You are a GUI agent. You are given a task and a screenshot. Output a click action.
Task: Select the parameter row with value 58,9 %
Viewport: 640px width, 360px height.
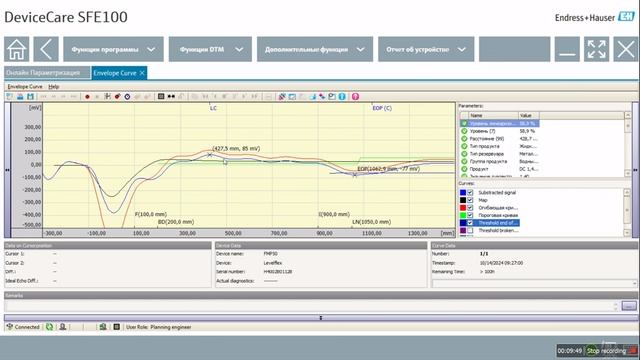pos(500,131)
